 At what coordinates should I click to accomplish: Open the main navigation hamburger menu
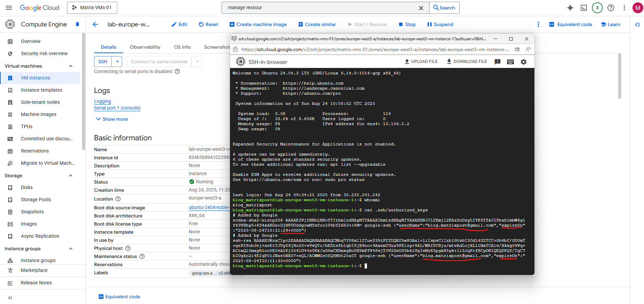point(9,8)
